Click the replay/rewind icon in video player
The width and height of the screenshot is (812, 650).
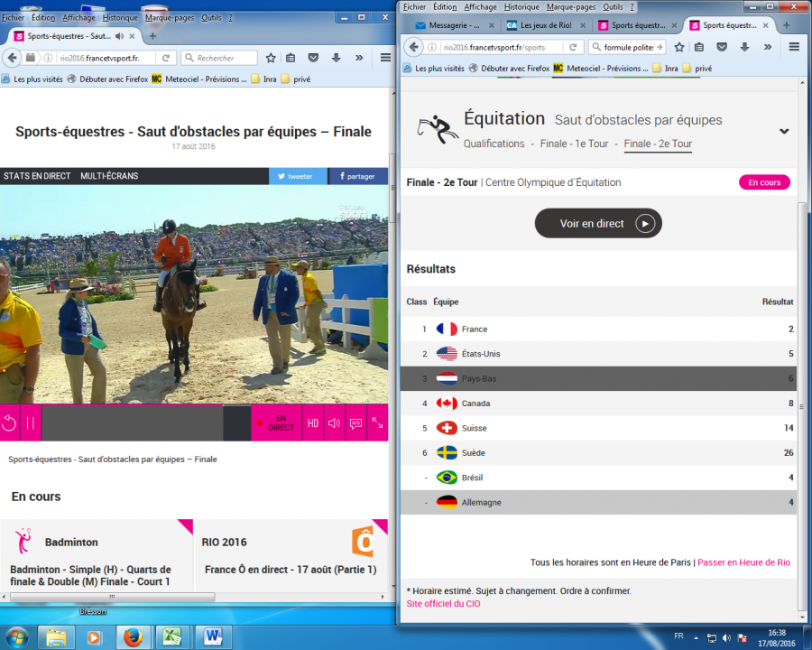click(x=9, y=422)
